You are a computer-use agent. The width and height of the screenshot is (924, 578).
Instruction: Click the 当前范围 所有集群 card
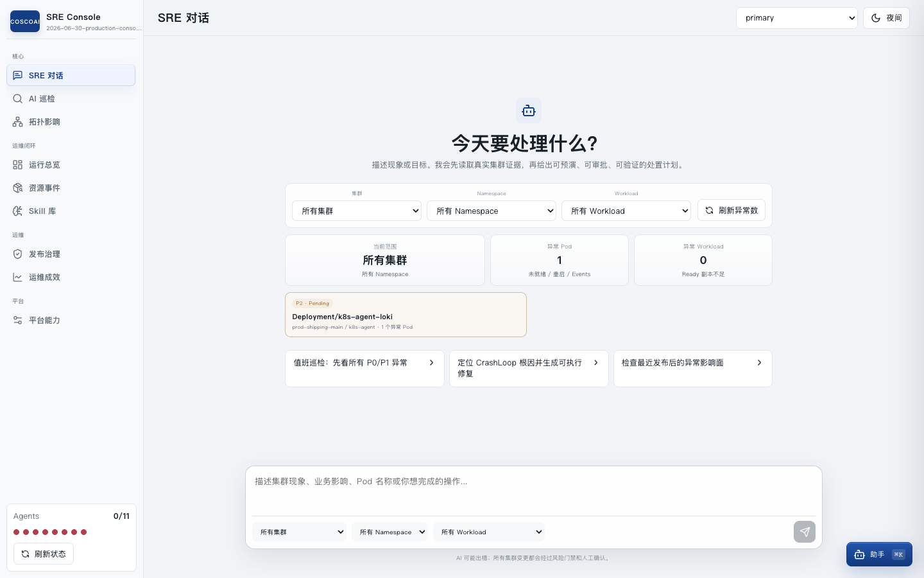385,260
